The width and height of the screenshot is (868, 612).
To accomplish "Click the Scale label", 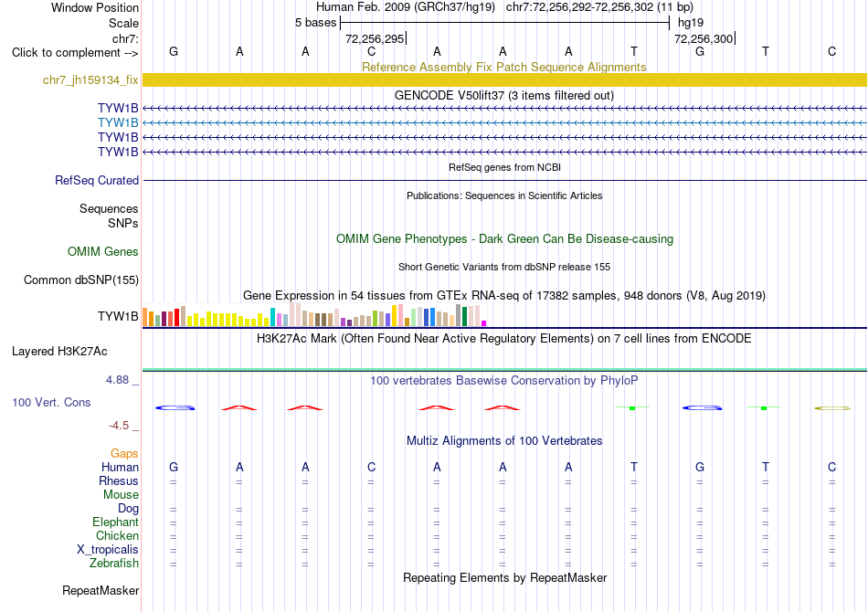I will [x=123, y=23].
